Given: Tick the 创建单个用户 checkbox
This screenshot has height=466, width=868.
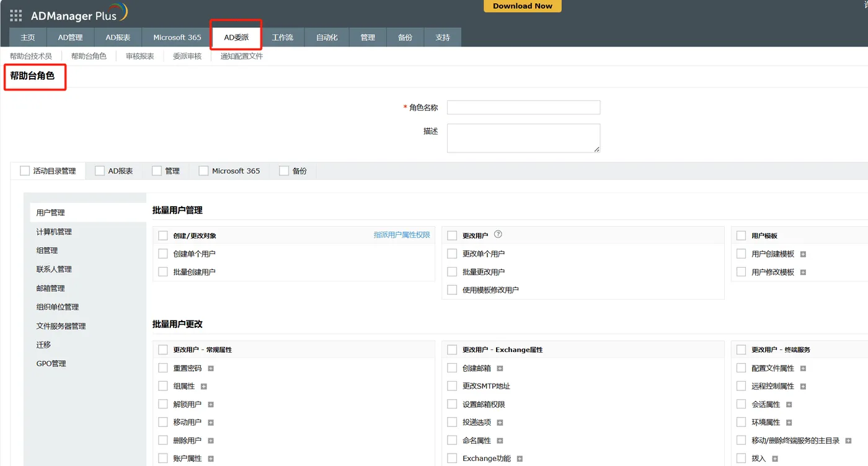Looking at the screenshot, I should click(x=163, y=253).
